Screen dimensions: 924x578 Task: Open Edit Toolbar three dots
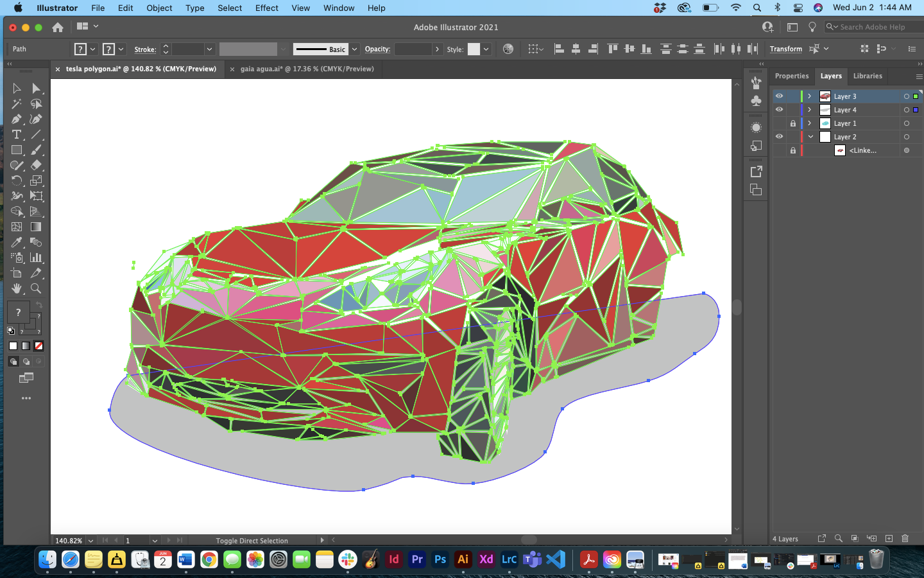pyautogui.click(x=26, y=398)
